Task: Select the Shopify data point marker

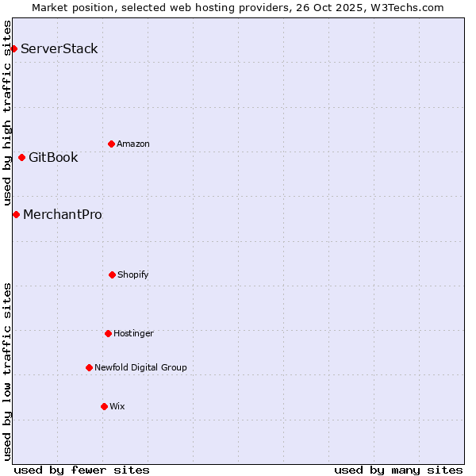Action: [x=112, y=274]
